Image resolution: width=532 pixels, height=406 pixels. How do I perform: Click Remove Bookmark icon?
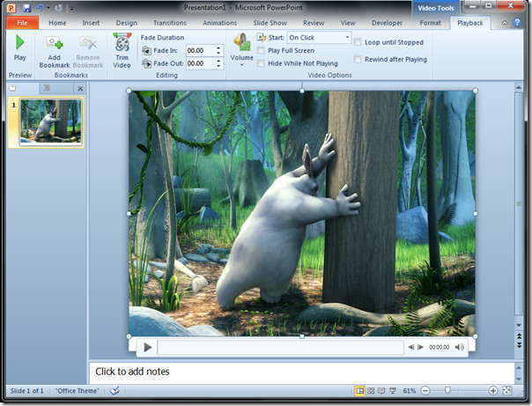[88, 43]
